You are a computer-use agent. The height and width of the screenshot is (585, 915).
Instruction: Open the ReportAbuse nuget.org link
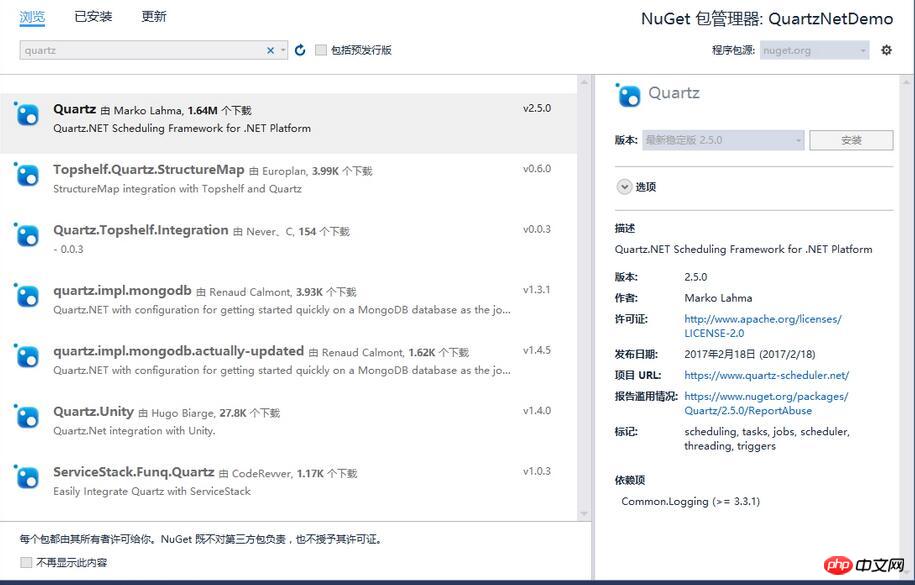766,403
